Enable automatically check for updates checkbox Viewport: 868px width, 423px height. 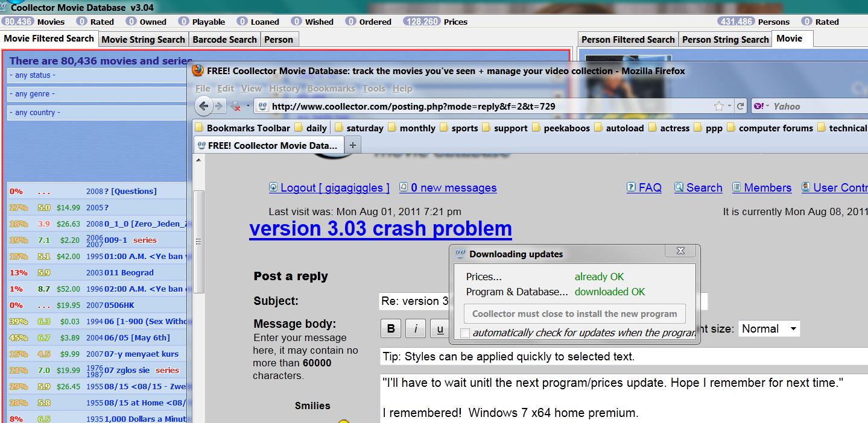(465, 333)
